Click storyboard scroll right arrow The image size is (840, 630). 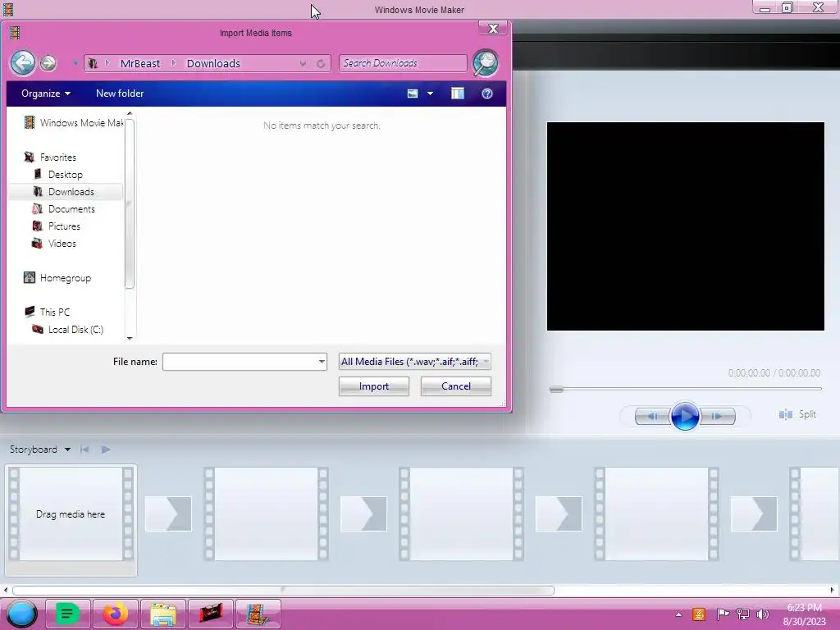click(x=833, y=591)
